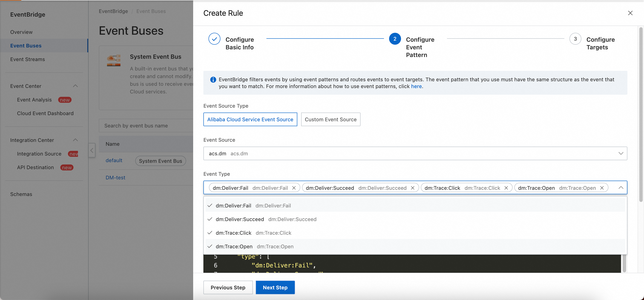Viewport: 644px width, 300px height.
Task: Click the completed Configure Basic Info step icon
Action: click(x=214, y=39)
